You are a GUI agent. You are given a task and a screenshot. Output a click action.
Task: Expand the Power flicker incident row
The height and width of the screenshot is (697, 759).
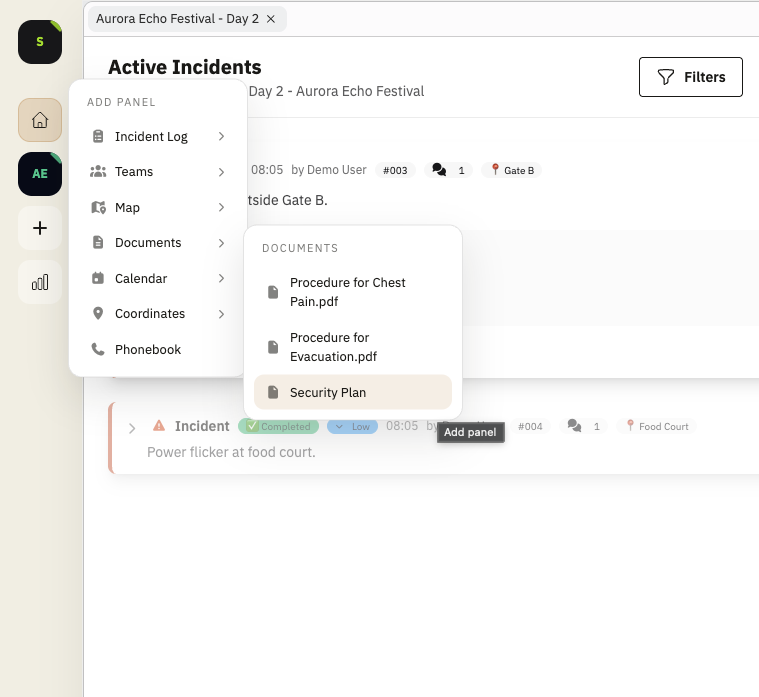point(132,428)
